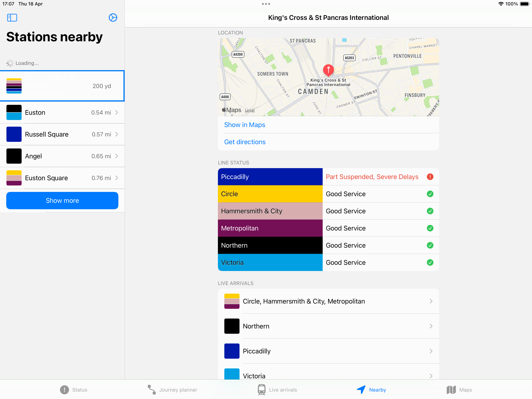Tap Northern line black colour bar
Screen dimensions: 532x399
pyautogui.click(x=270, y=245)
